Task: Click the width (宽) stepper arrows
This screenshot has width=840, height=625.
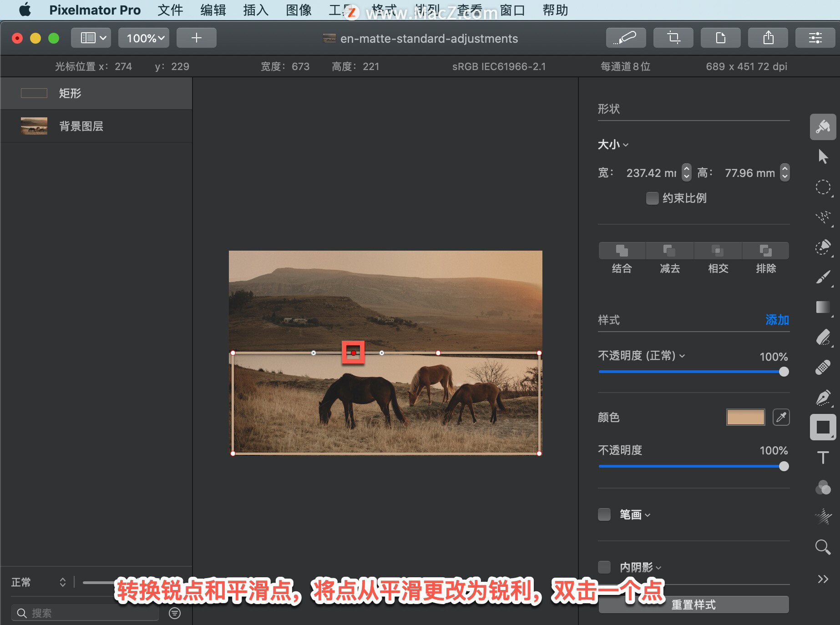Action: coord(687,172)
